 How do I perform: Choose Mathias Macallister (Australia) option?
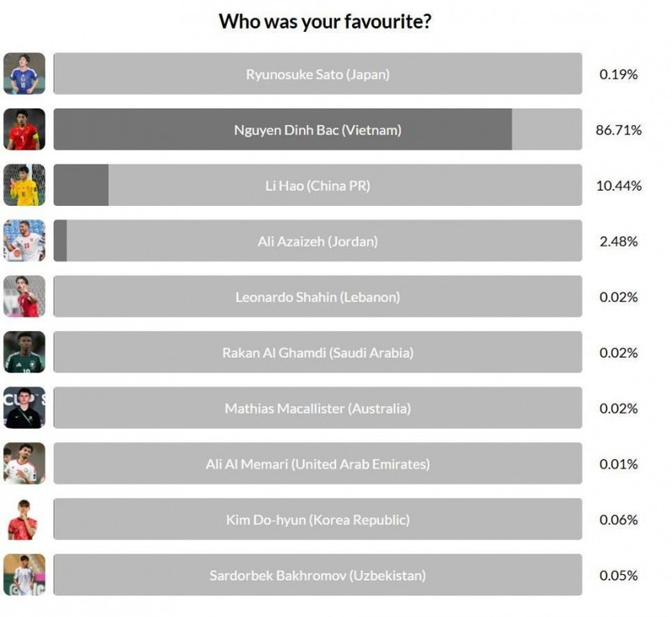click(318, 409)
